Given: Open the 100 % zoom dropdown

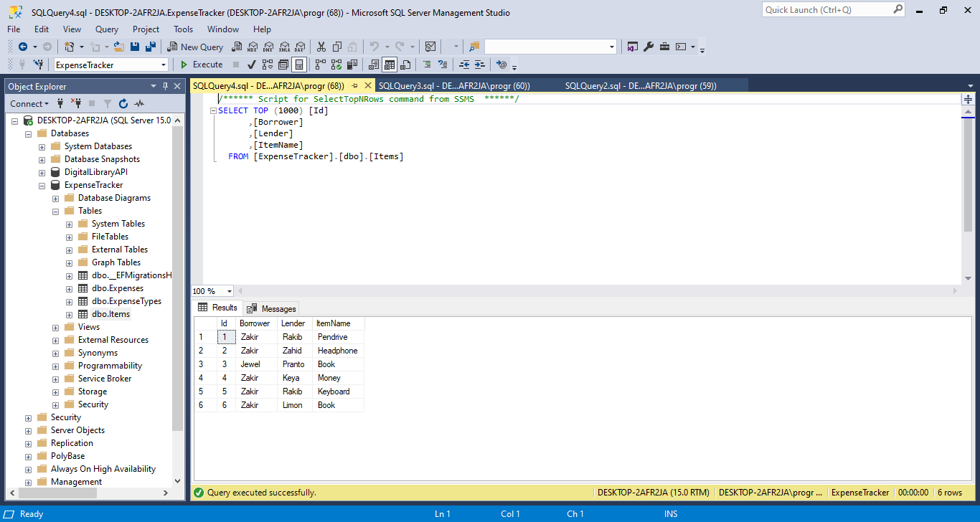Looking at the screenshot, I should pos(230,291).
